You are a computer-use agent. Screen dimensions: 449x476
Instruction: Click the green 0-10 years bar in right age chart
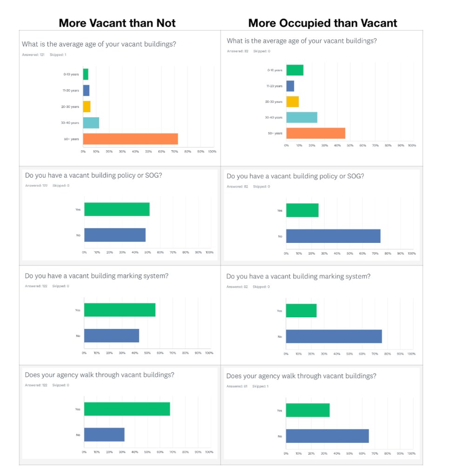(x=295, y=70)
